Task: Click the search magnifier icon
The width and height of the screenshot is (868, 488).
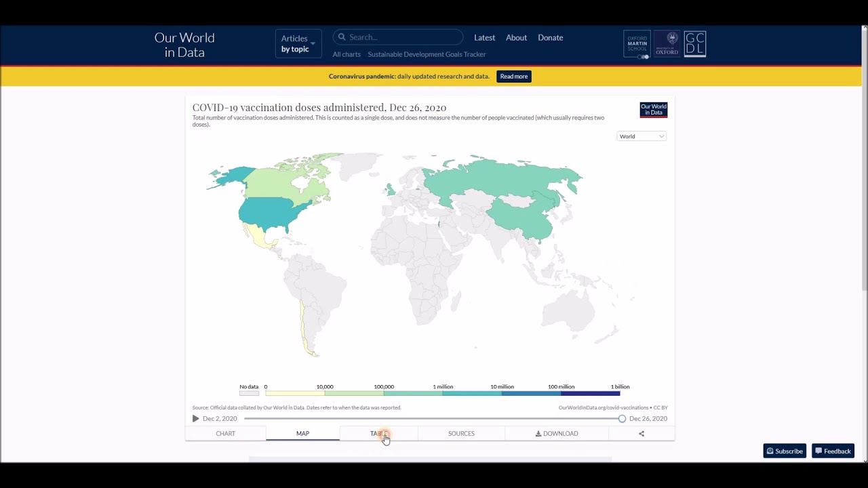Action: pos(342,37)
